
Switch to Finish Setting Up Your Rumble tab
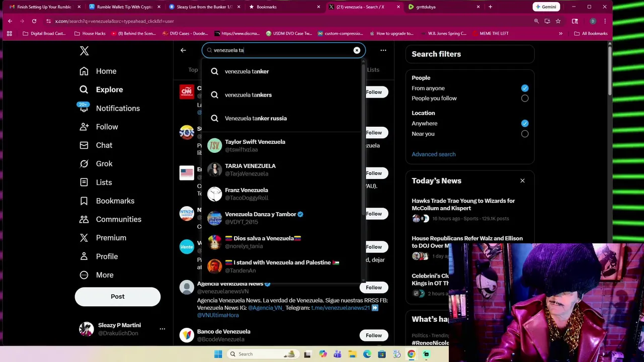[45, 7]
